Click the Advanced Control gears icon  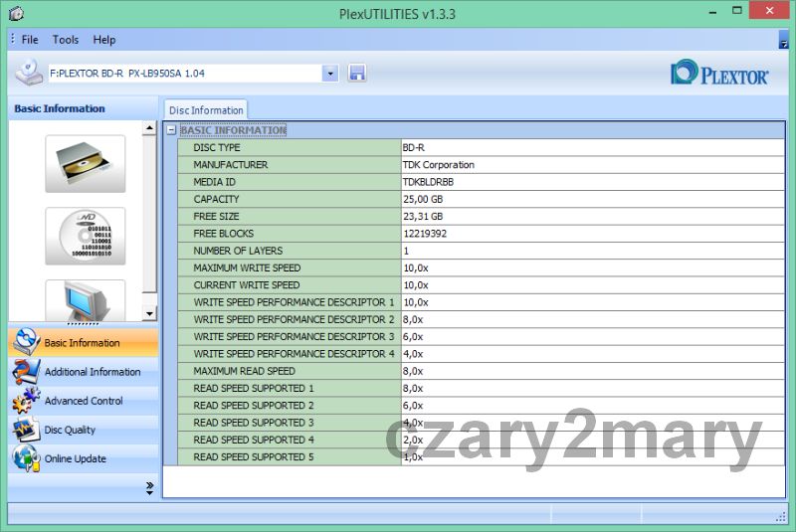(x=26, y=400)
